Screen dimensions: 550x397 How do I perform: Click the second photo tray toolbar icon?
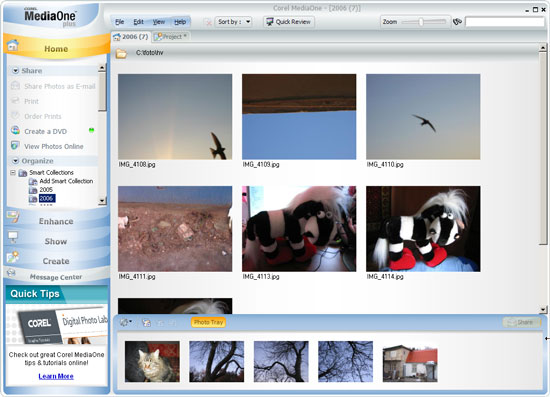(146, 322)
